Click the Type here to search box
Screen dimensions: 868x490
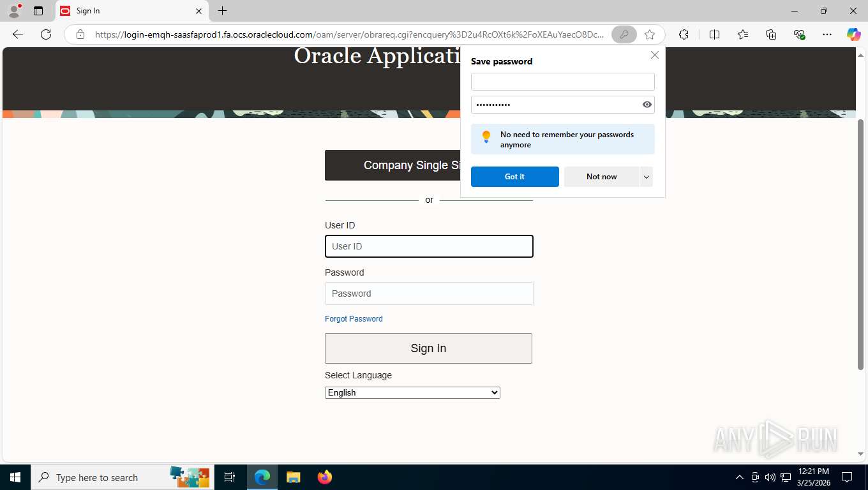pos(123,477)
